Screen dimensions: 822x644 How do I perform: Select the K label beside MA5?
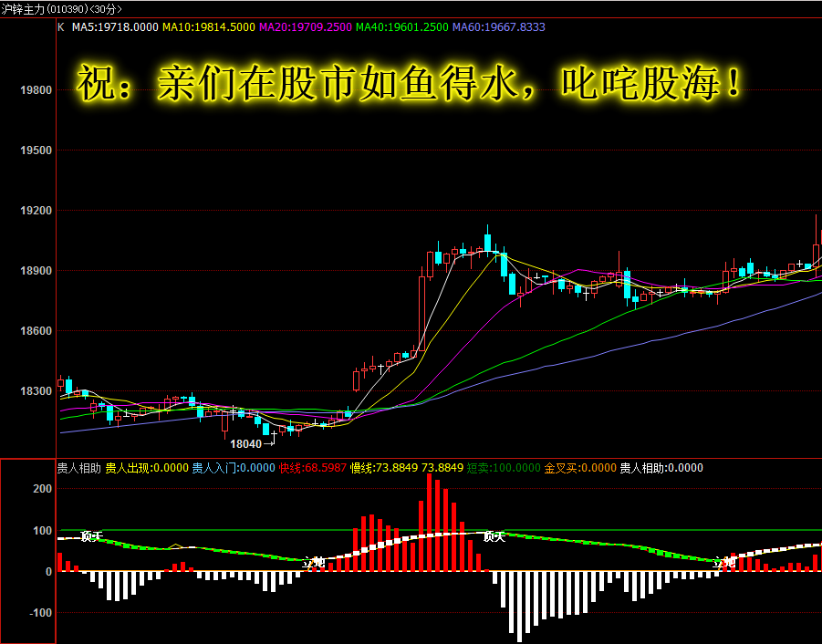click(x=61, y=27)
